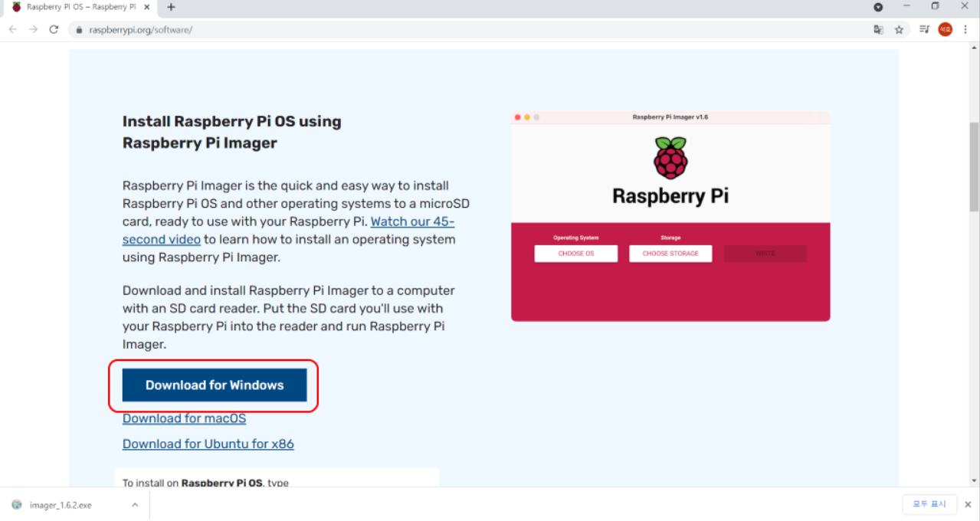The height and width of the screenshot is (521, 980).
Task: Open the red profile avatar
Action: [945, 29]
